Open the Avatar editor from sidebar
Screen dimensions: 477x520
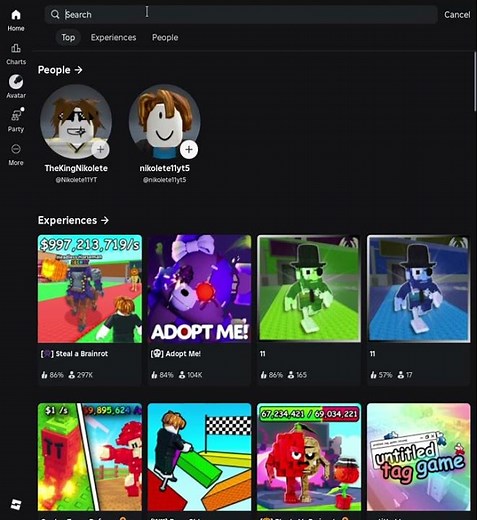coord(16,87)
